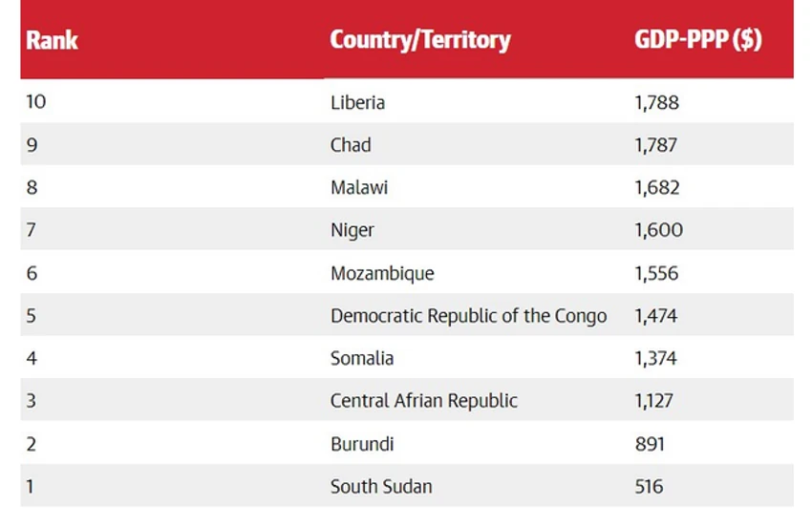The height and width of the screenshot is (527, 812).
Task: Select the 1,788 GDP value
Action: pyautogui.click(x=656, y=102)
